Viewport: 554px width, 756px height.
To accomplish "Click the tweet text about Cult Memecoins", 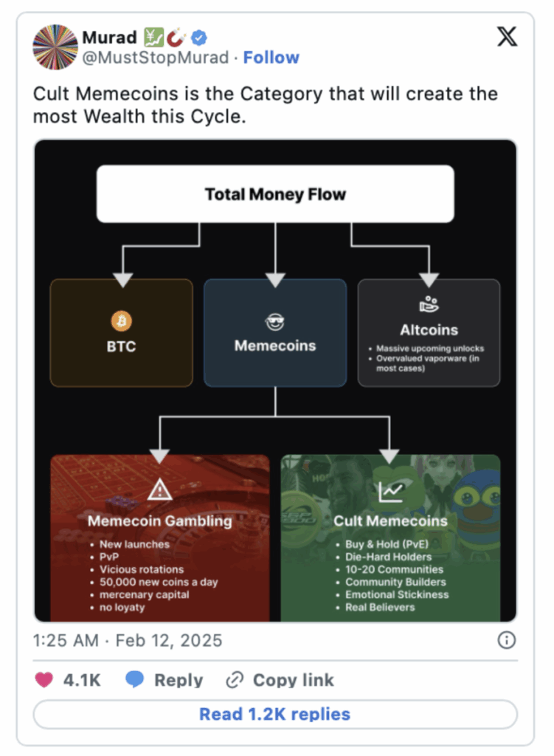I will pyautogui.click(x=266, y=105).
